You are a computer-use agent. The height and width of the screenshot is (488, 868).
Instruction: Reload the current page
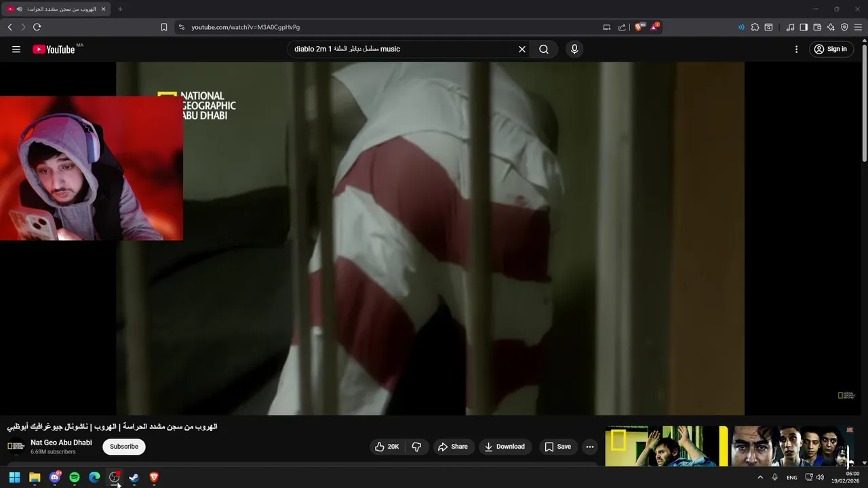pos(37,27)
